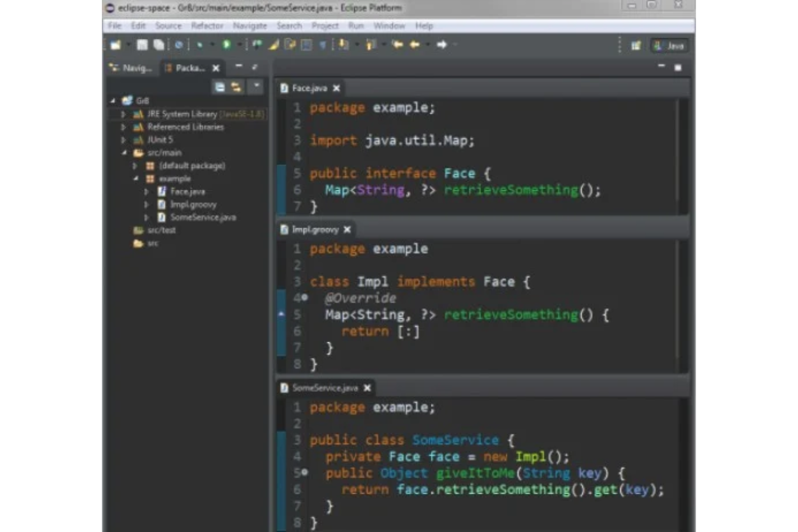
Task: Toggle Link with Editor in Package Explorer
Action: [x=236, y=87]
